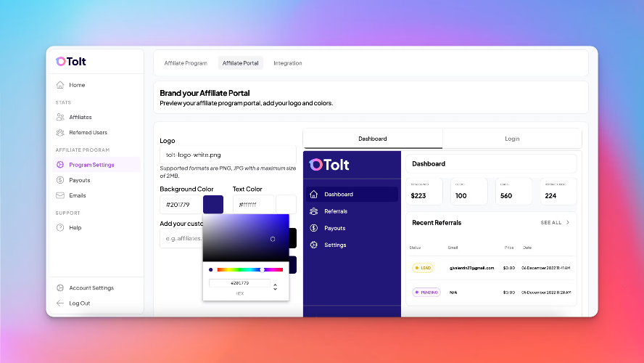Viewport: 644px width, 363px height.
Task: Click the Recent Referrals heading
Action: 437,222
